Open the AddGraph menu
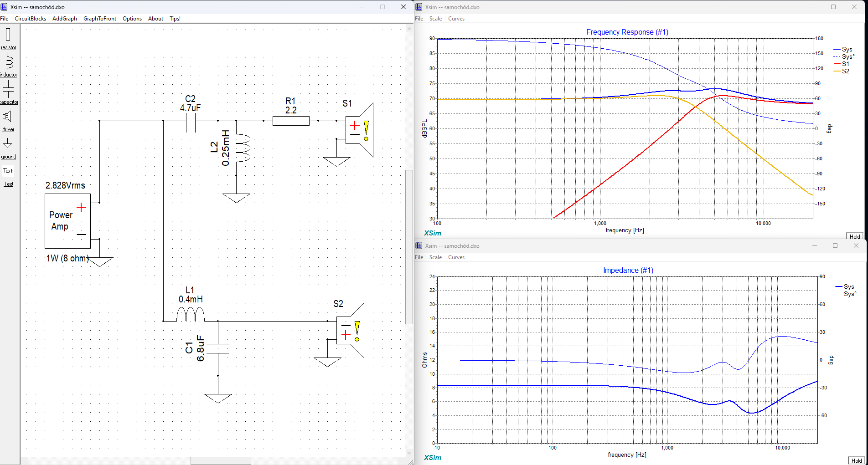 pos(65,19)
